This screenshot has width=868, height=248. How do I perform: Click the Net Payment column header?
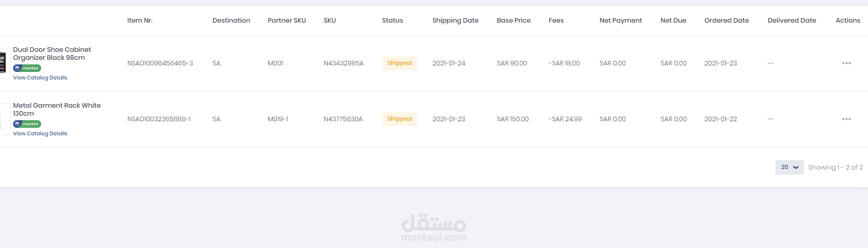pos(621,21)
